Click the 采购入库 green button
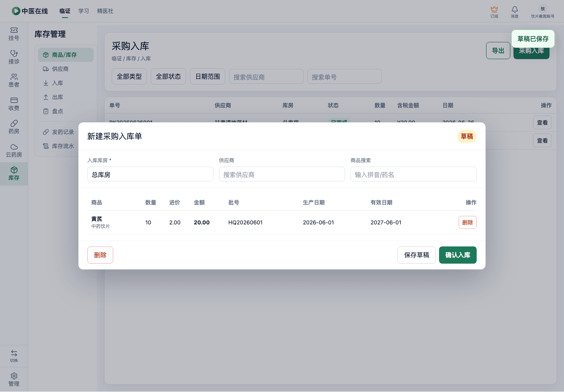Image resolution: width=564 pixels, height=392 pixels. coord(531,53)
